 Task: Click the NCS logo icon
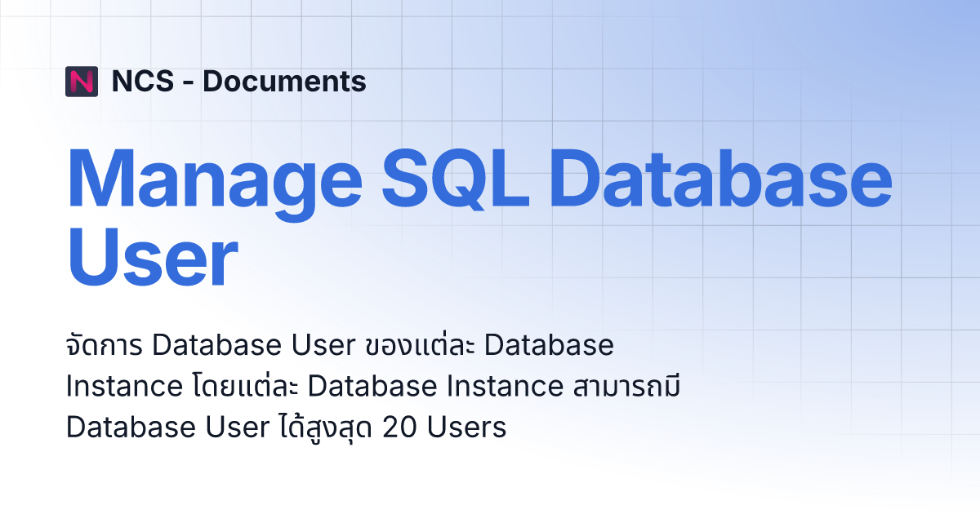pos(82,82)
